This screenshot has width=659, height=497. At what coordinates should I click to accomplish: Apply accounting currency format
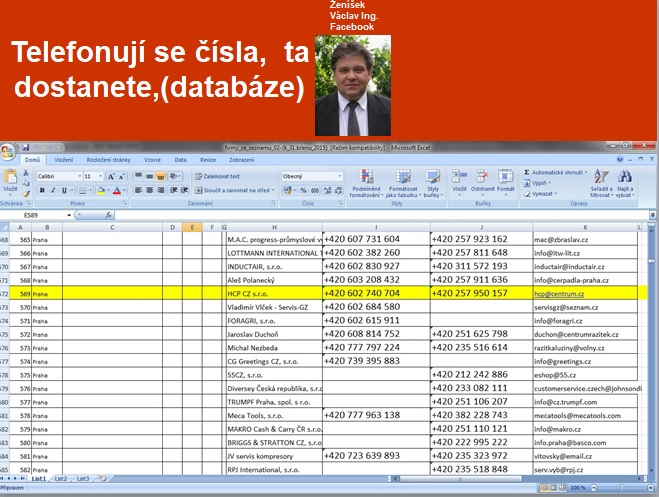287,191
